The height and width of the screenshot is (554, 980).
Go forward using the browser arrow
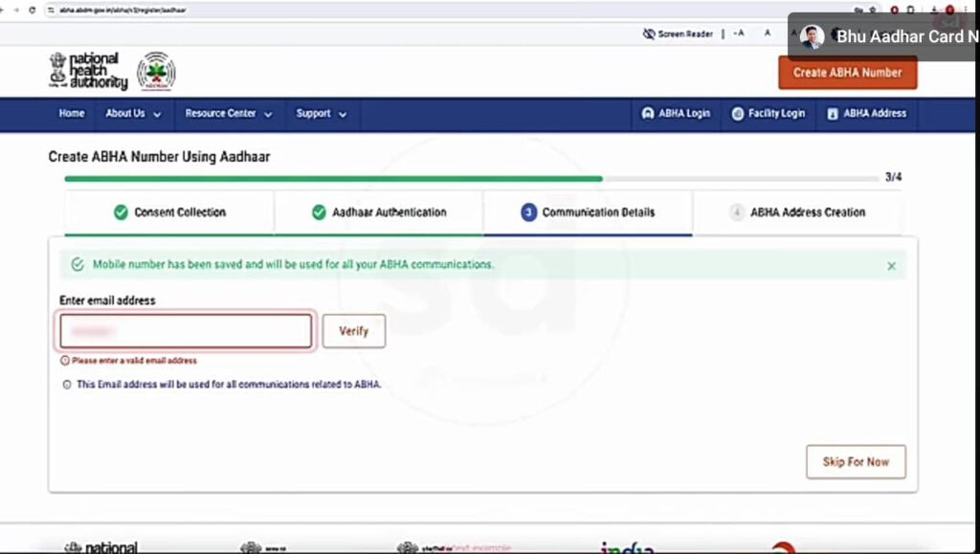[x=16, y=10]
